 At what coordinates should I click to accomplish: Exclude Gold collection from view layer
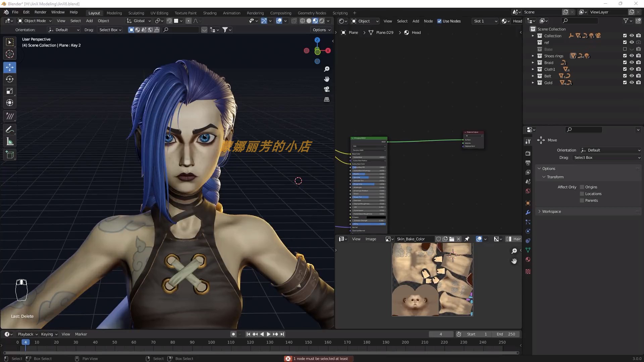(625, 83)
